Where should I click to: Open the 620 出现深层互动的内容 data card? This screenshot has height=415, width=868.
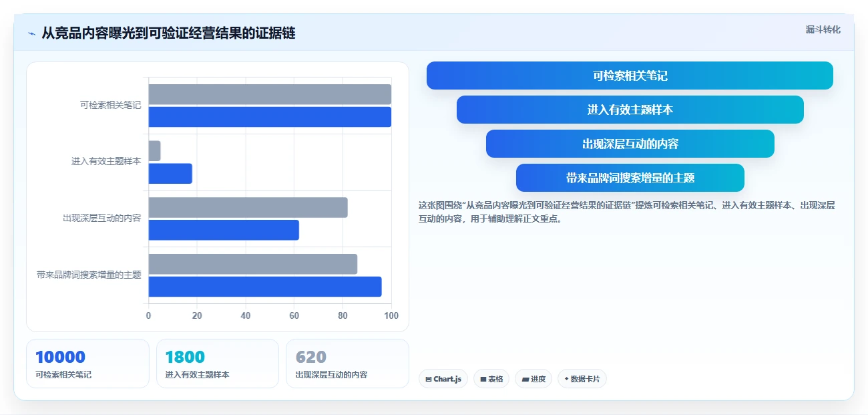[x=347, y=364]
